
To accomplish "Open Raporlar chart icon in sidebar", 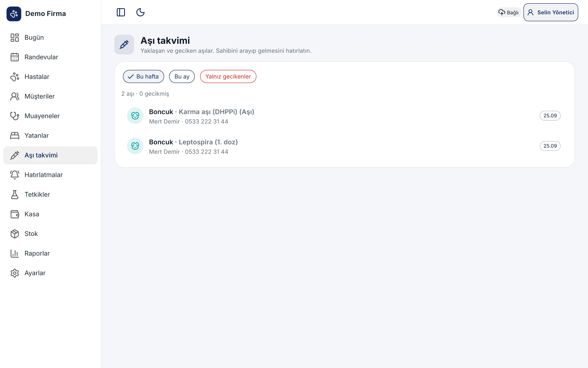I will [14, 253].
